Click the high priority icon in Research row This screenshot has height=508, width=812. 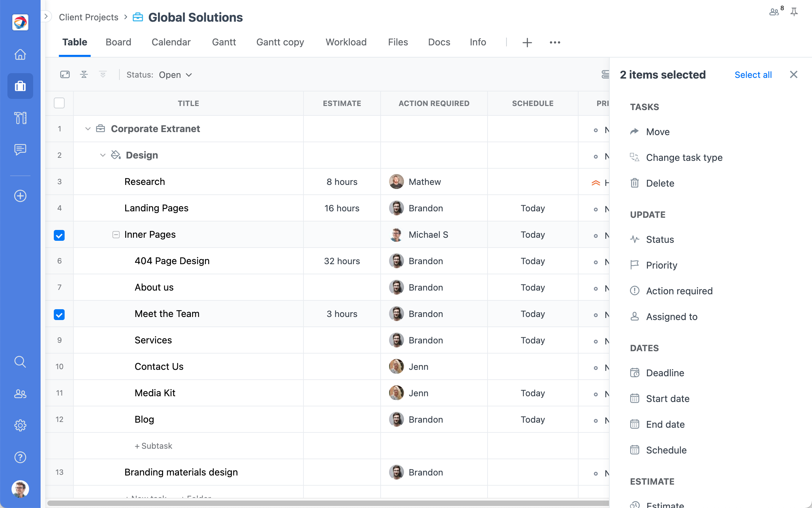click(x=596, y=183)
